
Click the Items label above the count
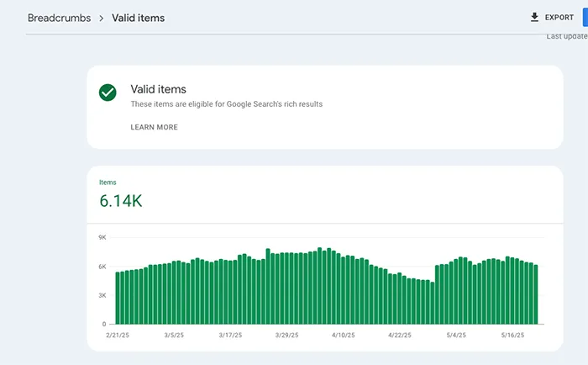108,182
